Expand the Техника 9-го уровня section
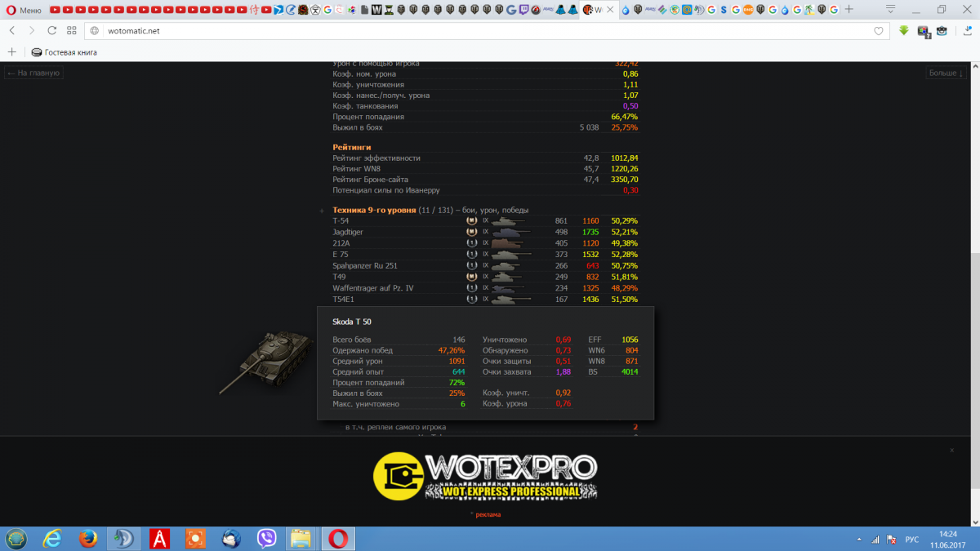This screenshot has width=980, height=551. point(322,211)
